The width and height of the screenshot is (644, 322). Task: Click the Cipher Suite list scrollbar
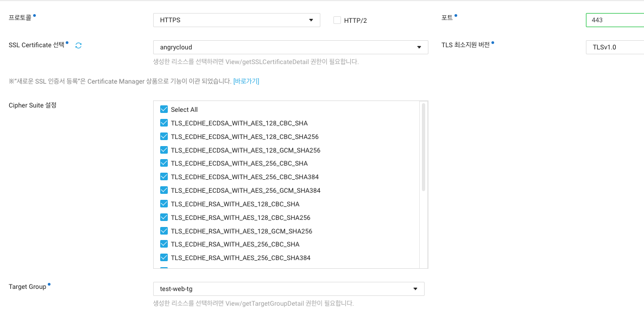click(424, 147)
